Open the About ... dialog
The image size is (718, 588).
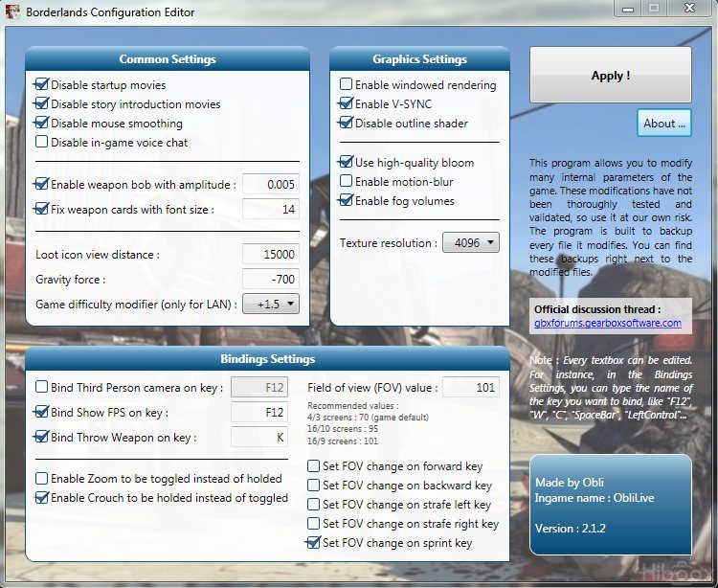[x=664, y=123]
